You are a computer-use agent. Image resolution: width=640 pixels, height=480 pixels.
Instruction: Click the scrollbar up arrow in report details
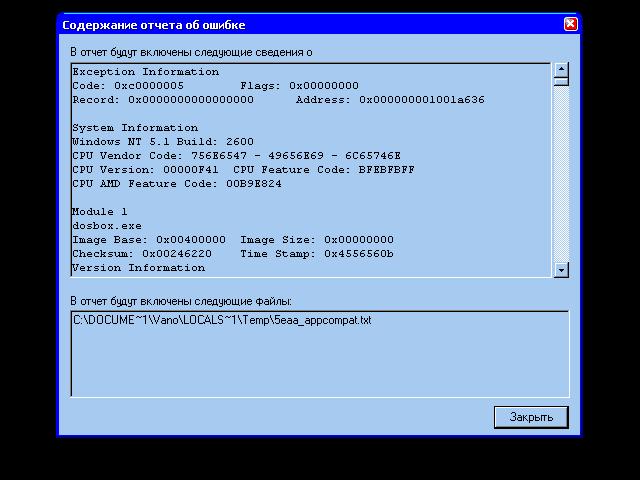(x=561, y=69)
